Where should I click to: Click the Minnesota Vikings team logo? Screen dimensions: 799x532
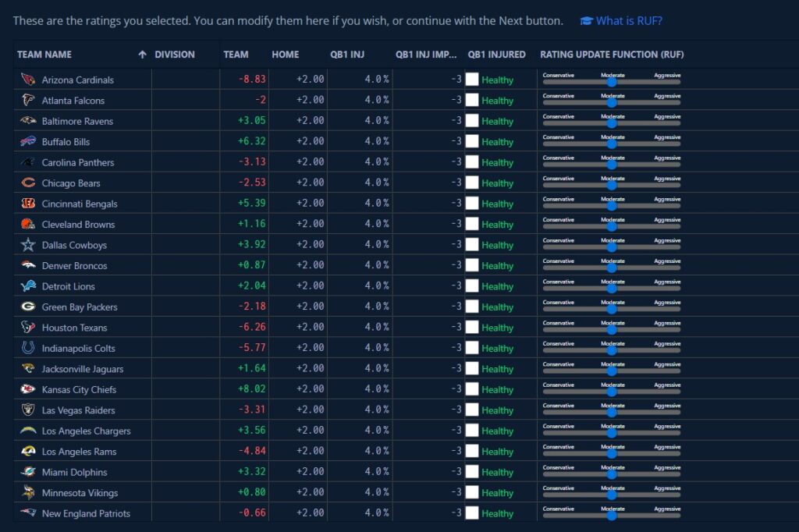[x=28, y=492]
